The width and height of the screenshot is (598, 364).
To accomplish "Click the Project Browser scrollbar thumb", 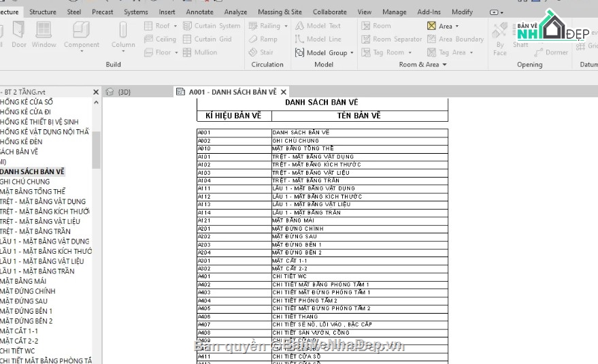I will coord(96,150).
